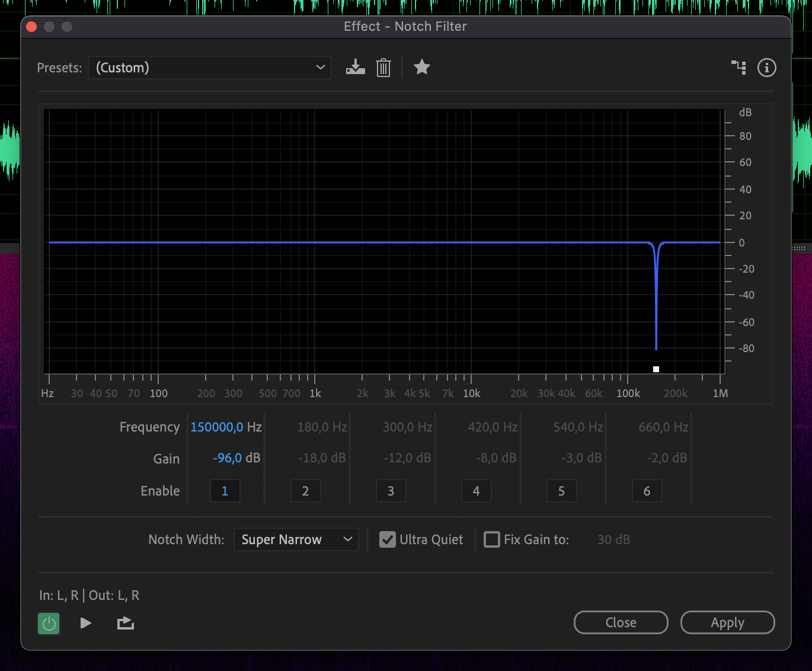Play preview of the effect
Screen dimensions: 812x671
pyautogui.click(x=86, y=623)
